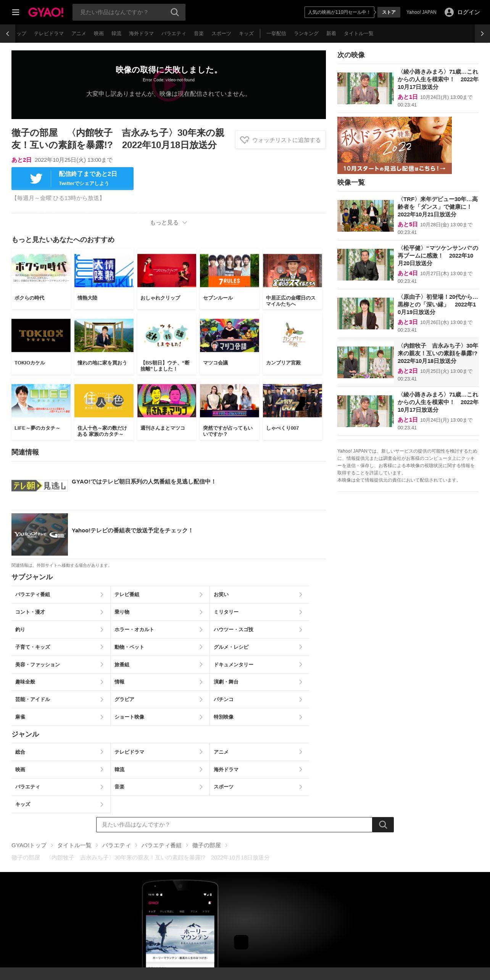
Task: Click the GYAO! logo
Action: [46, 12]
